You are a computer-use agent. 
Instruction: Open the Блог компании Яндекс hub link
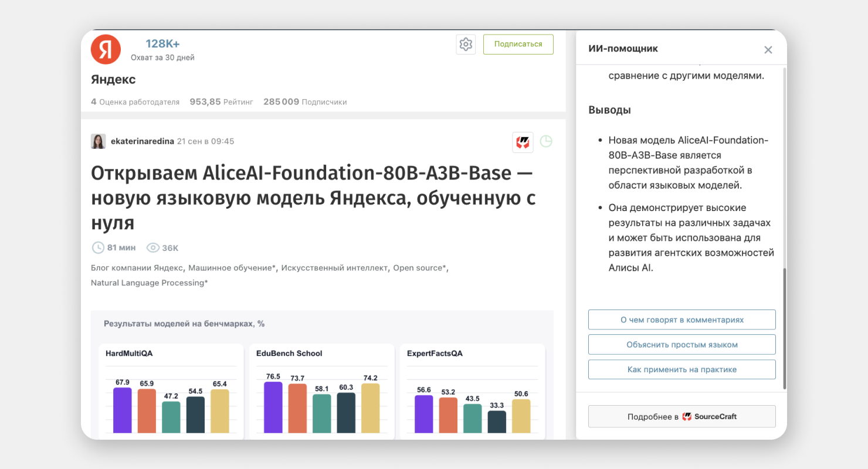click(x=138, y=268)
